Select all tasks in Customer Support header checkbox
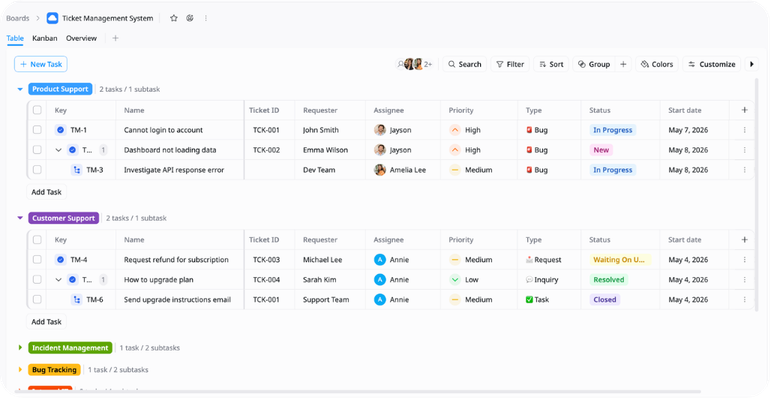The image size is (771, 398). (37, 240)
